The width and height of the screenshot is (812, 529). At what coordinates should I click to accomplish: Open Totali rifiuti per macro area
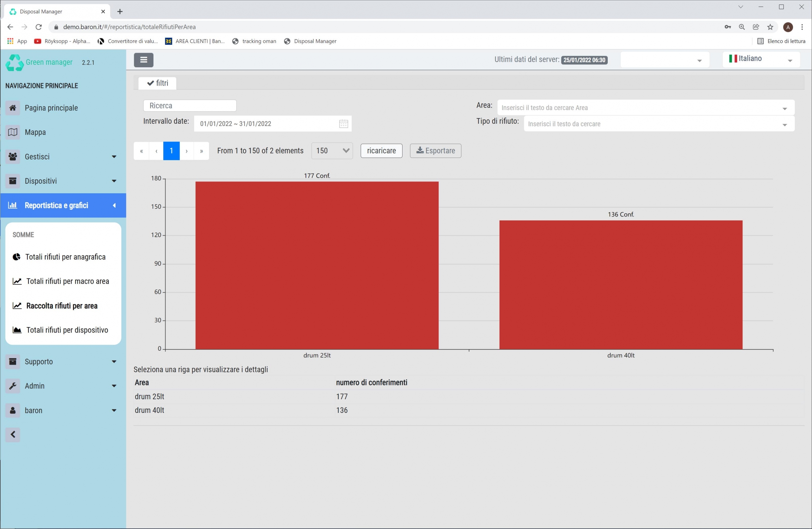[68, 281]
